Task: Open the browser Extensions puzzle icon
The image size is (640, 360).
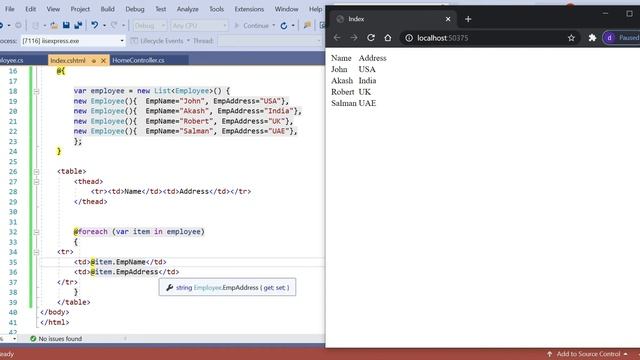Action: pos(592,38)
